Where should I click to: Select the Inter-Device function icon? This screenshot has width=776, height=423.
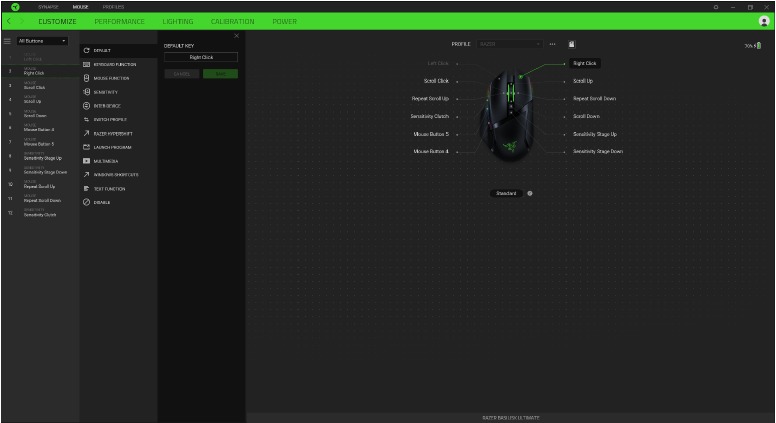(x=87, y=106)
